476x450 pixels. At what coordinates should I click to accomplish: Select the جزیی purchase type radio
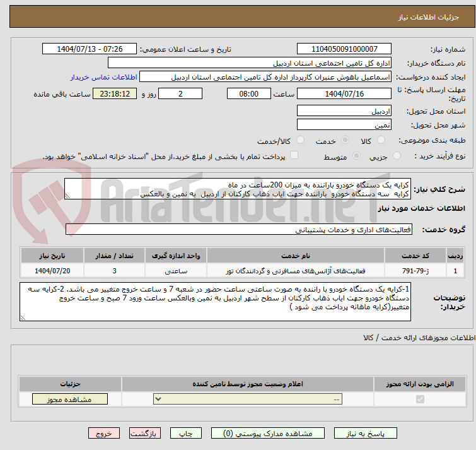(397, 156)
